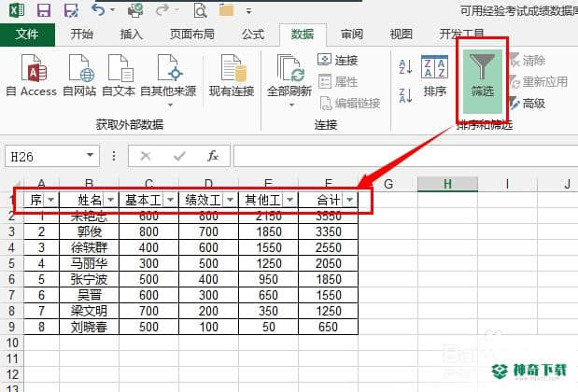Click the fx insert function button
The width and height of the screenshot is (578, 392).
click(213, 156)
